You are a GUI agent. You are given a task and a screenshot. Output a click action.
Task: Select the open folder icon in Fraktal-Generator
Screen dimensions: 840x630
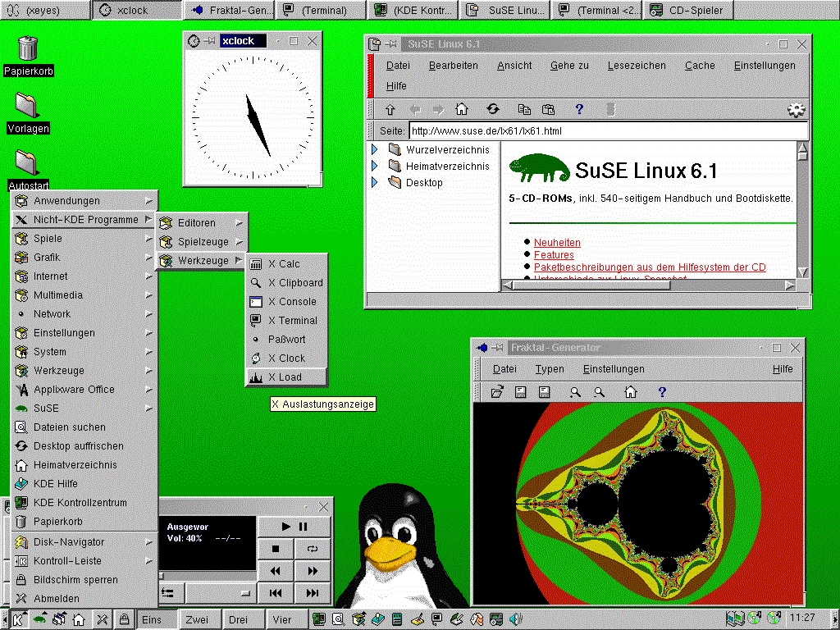497,391
